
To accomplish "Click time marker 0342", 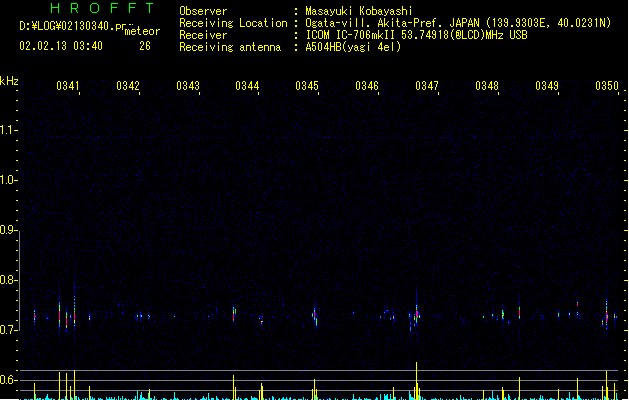I will pos(128,86).
